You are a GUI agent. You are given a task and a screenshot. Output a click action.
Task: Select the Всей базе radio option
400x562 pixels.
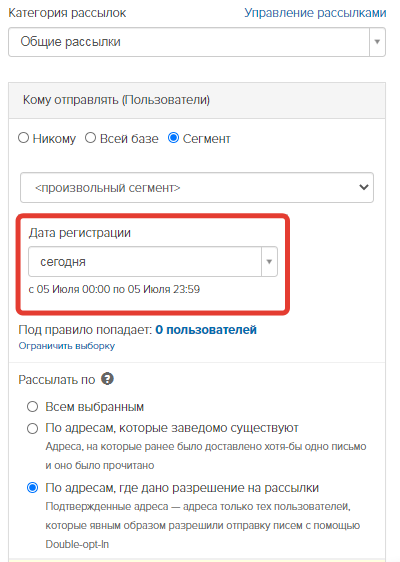[x=90, y=138]
